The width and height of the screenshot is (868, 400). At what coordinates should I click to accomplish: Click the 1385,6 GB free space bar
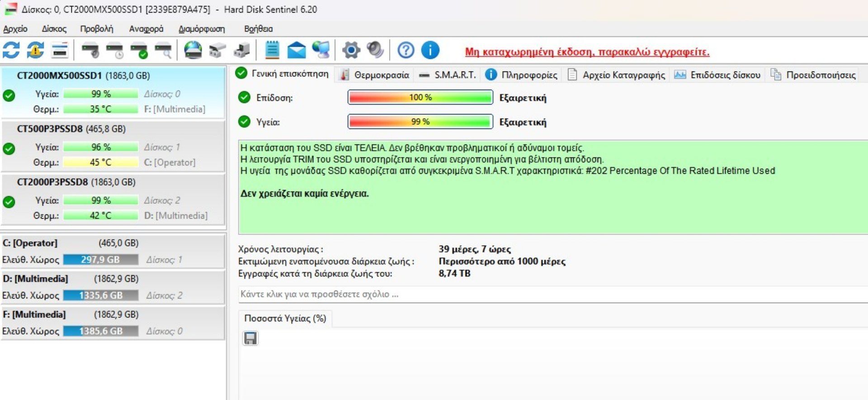tap(100, 331)
